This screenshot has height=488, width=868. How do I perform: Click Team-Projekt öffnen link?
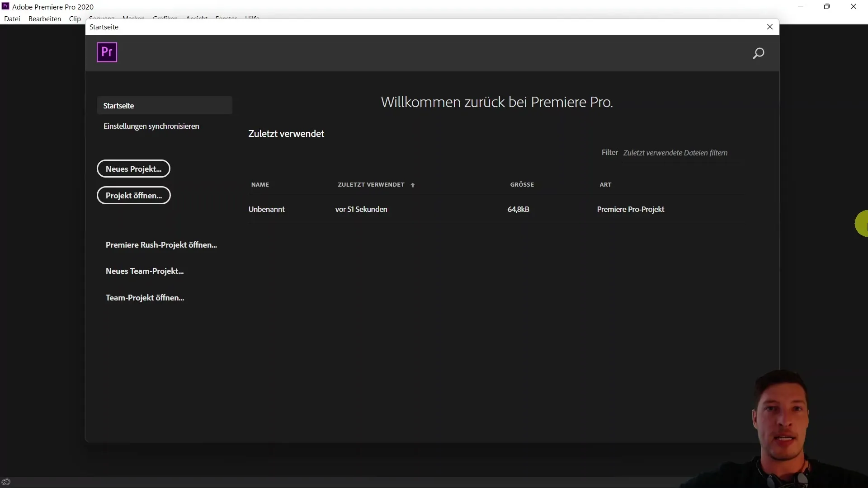coord(145,297)
